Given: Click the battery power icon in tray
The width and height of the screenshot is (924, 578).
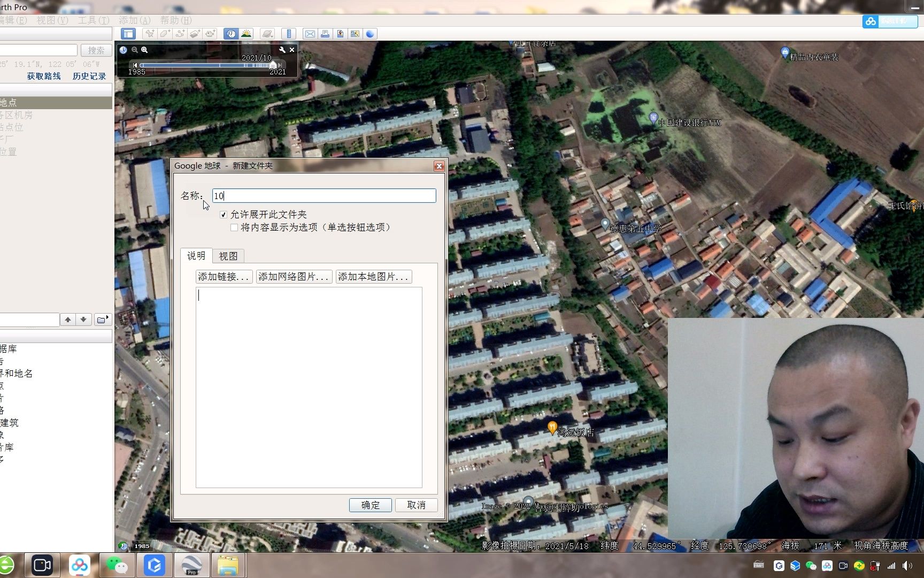Looking at the screenshot, I should [x=875, y=566].
